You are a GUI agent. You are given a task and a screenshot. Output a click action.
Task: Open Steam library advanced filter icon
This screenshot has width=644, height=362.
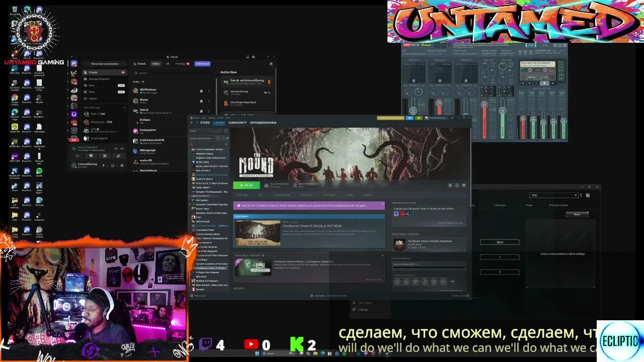[226, 144]
